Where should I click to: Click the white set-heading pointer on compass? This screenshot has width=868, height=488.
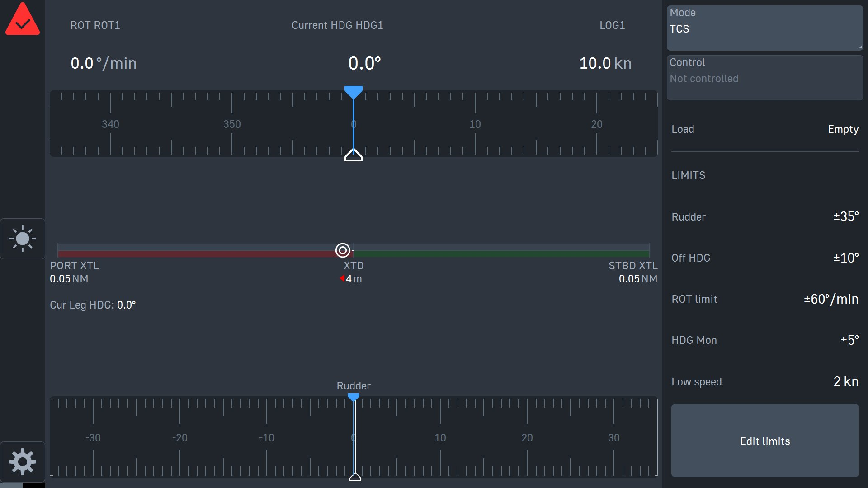pos(354,155)
